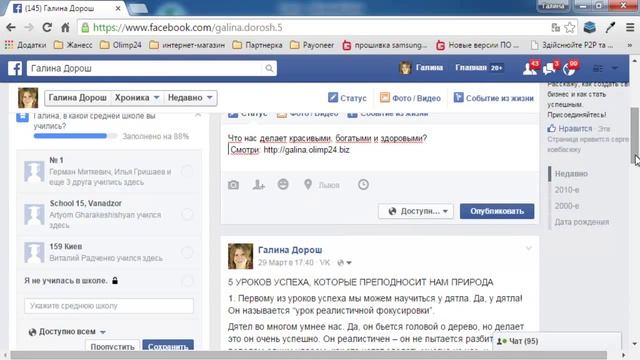This screenshot has height=360, width=640.
Task: Open notifications globe icon
Action: (569, 69)
